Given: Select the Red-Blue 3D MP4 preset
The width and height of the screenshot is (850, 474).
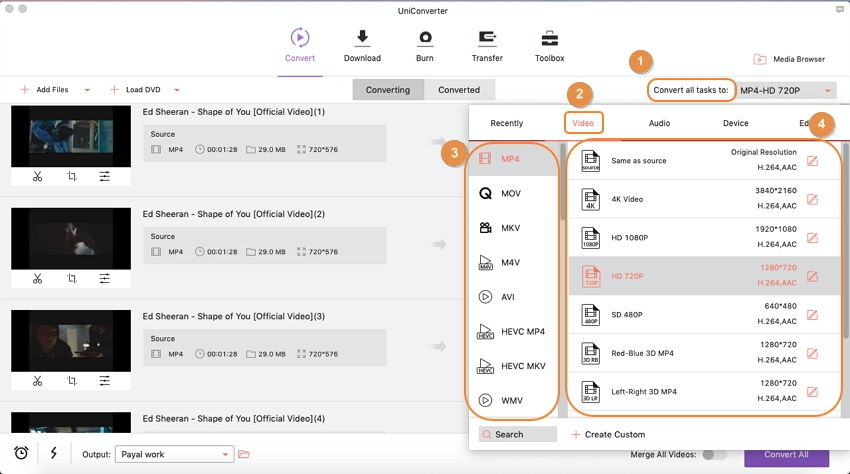Looking at the screenshot, I should [x=704, y=353].
